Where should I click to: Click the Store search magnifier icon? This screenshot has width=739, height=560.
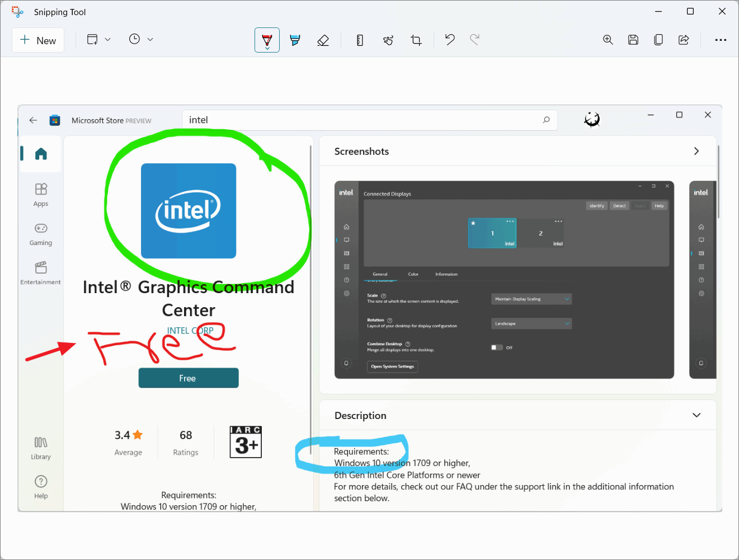546,120
